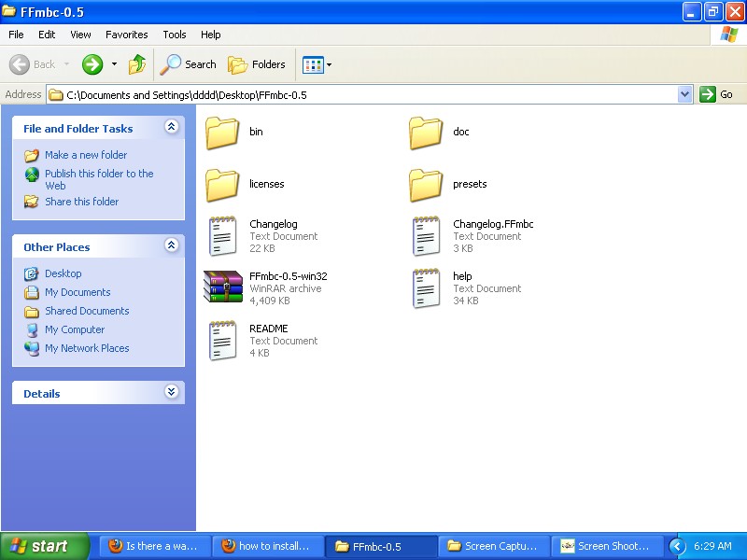747x560 pixels.
Task: Expand the Address bar dropdown arrow
Action: point(684,94)
